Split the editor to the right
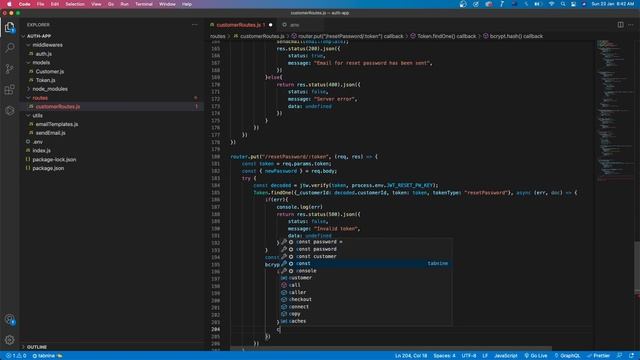The image size is (640, 360). pyautogui.click(x=620, y=25)
